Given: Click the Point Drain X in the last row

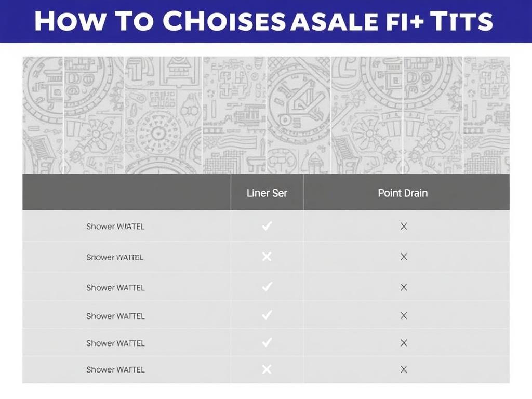Looking at the screenshot, I should [404, 369].
